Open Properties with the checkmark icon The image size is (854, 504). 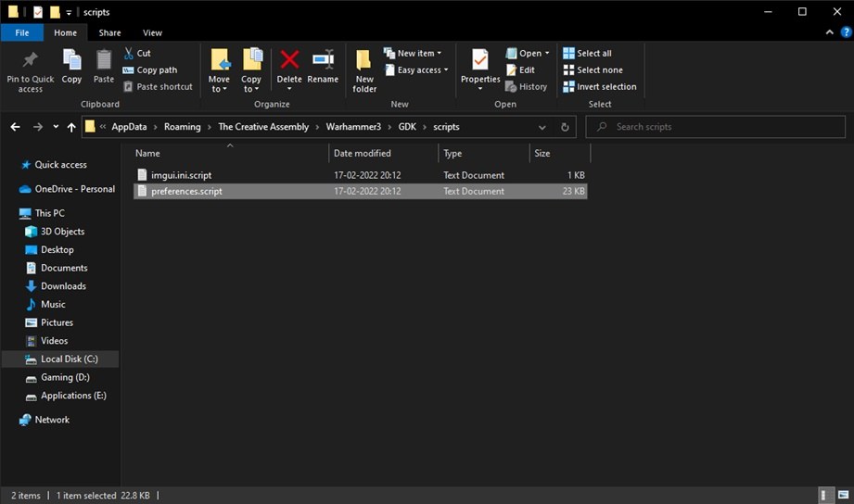[x=479, y=59]
